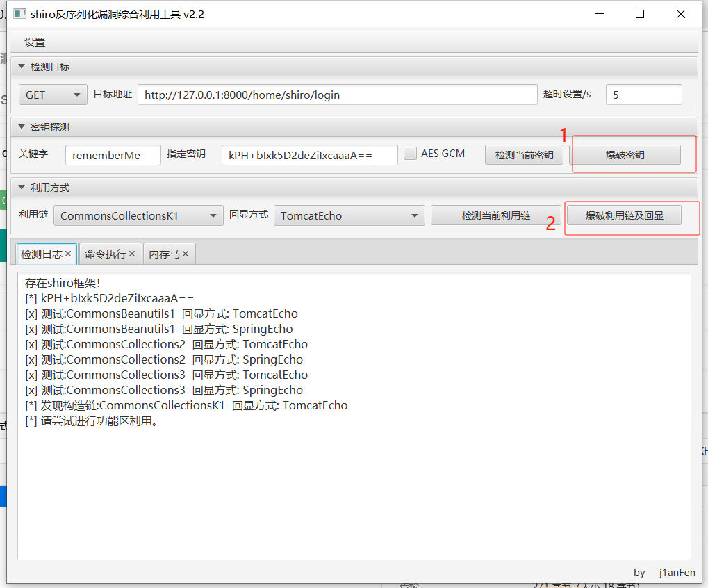Open the GET request method dropdown
Viewport: 708px width, 588px height.
(53, 95)
